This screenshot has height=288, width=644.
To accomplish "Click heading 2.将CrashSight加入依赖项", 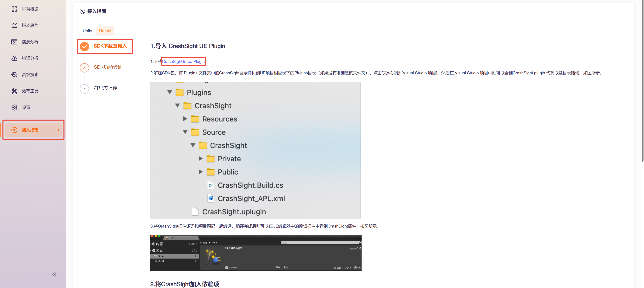I will pyautogui.click(x=185, y=284).
